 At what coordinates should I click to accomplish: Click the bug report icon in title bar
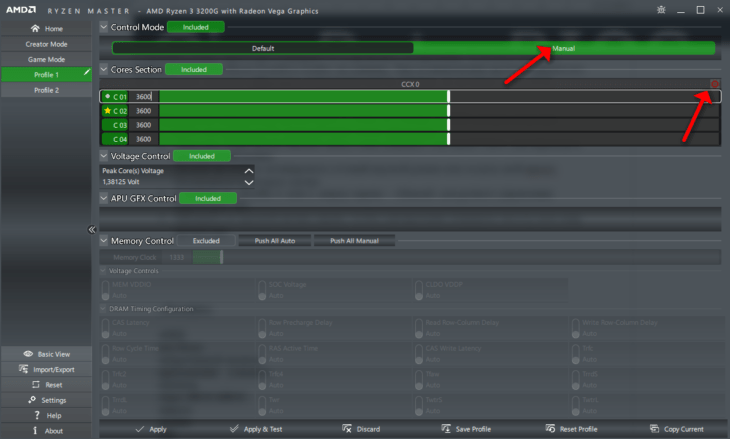point(661,10)
